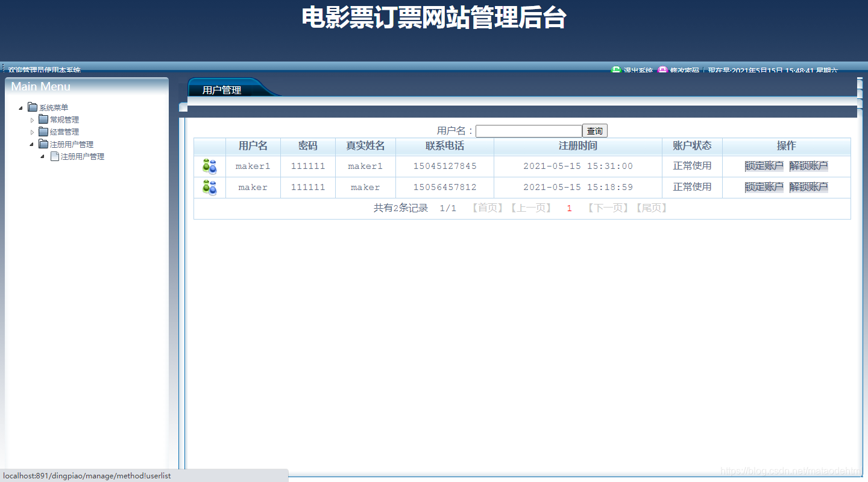This screenshot has width=868, height=482.
Task: Click the pink 修改密码 icon
Action: click(x=662, y=70)
